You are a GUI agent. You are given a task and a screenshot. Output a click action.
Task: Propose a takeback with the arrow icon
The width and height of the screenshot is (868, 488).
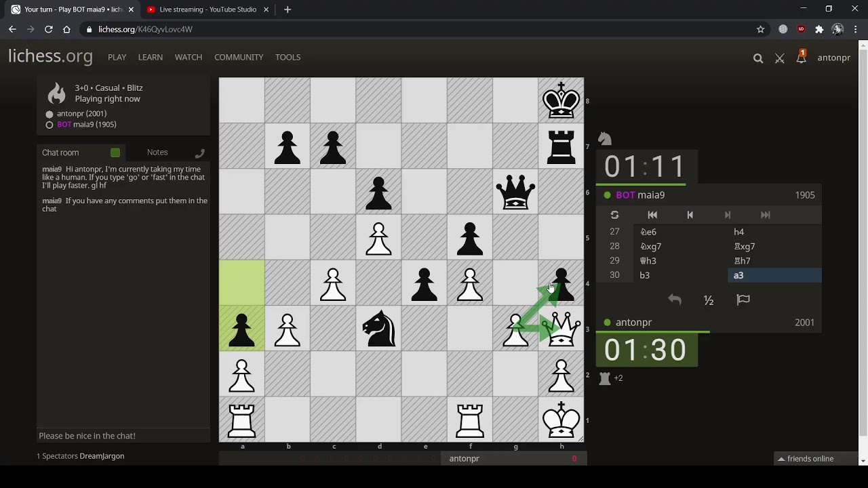pos(674,300)
